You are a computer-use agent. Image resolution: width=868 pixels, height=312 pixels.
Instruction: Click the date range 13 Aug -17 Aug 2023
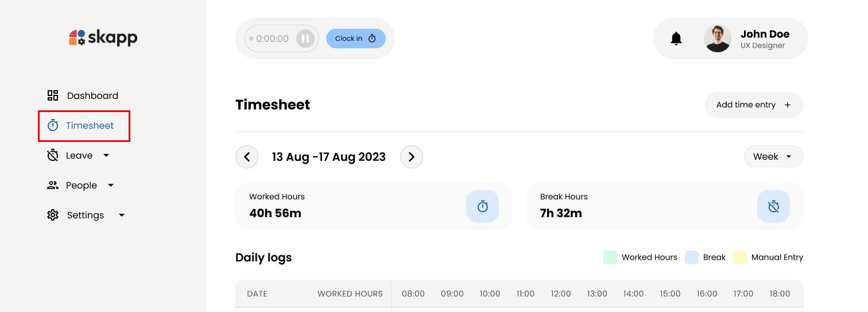point(329,157)
